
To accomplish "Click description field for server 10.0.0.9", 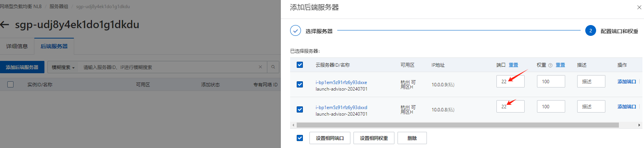I will coord(591,81).
